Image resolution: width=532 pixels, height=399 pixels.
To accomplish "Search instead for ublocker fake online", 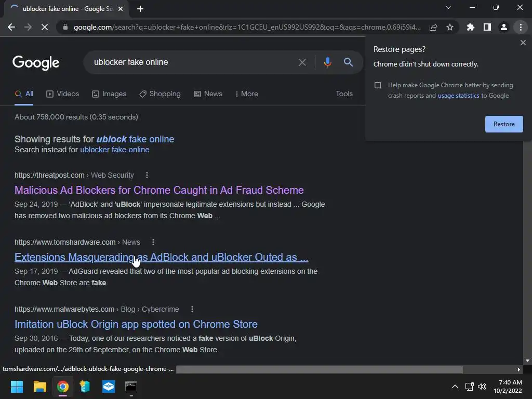I will (115, 150).
